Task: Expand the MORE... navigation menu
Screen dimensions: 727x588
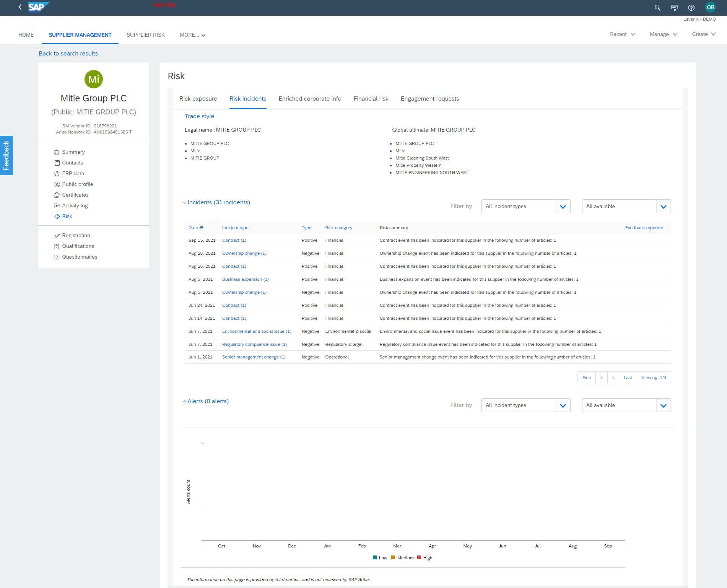Action: click(193, 35)
